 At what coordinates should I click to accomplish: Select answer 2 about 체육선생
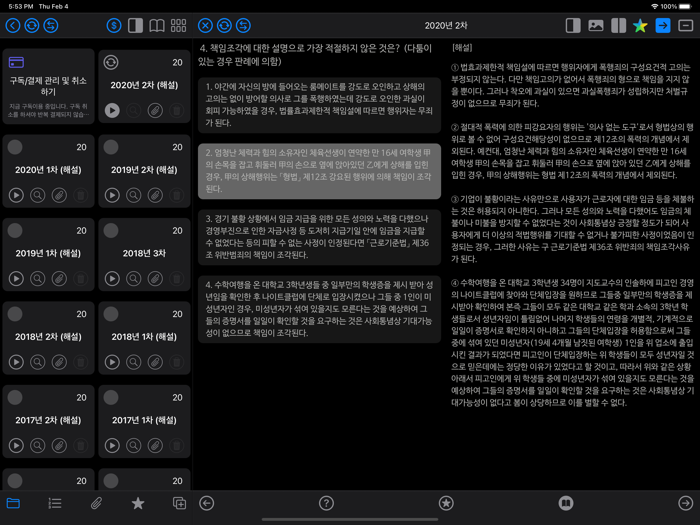(x=319, y=171)
